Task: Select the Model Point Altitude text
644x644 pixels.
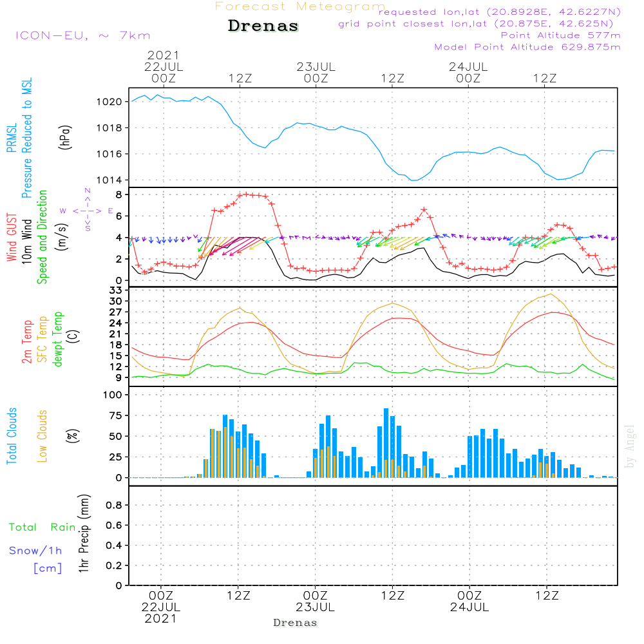Action: pos(527,47)
